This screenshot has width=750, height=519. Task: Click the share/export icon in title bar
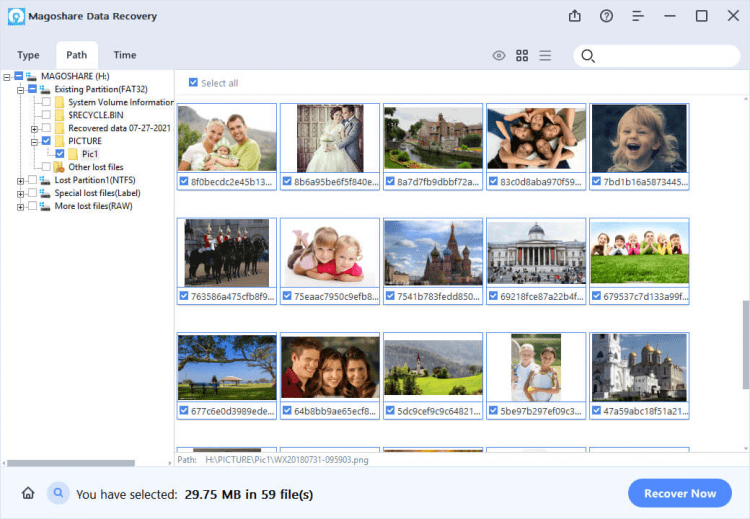(575, 16)
